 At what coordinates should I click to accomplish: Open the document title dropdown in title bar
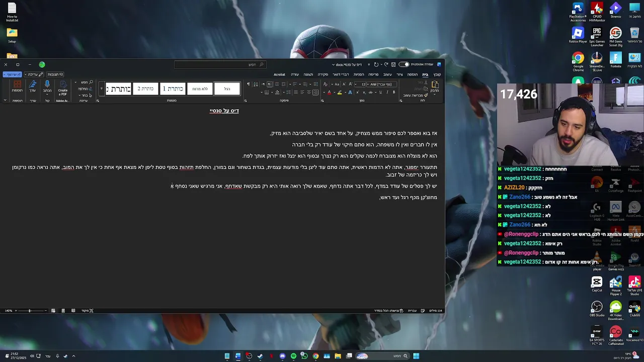333,64
